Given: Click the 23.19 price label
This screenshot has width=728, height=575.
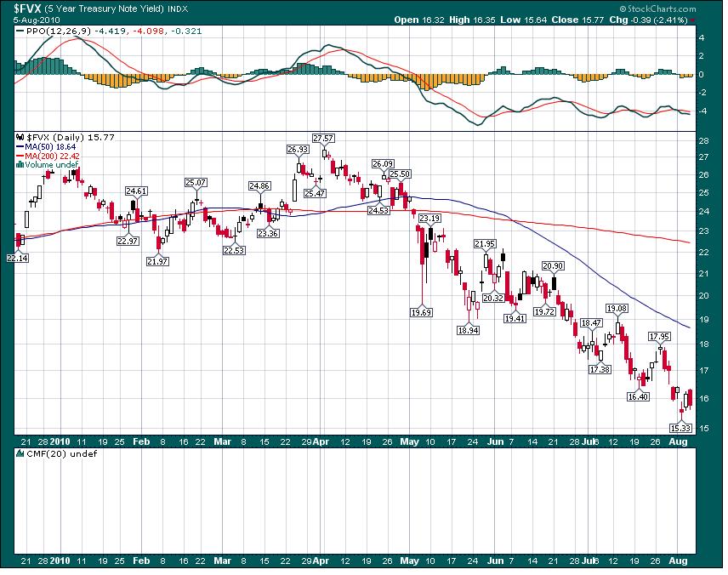Looking at the screenshot, I should (x=429, y=218).
